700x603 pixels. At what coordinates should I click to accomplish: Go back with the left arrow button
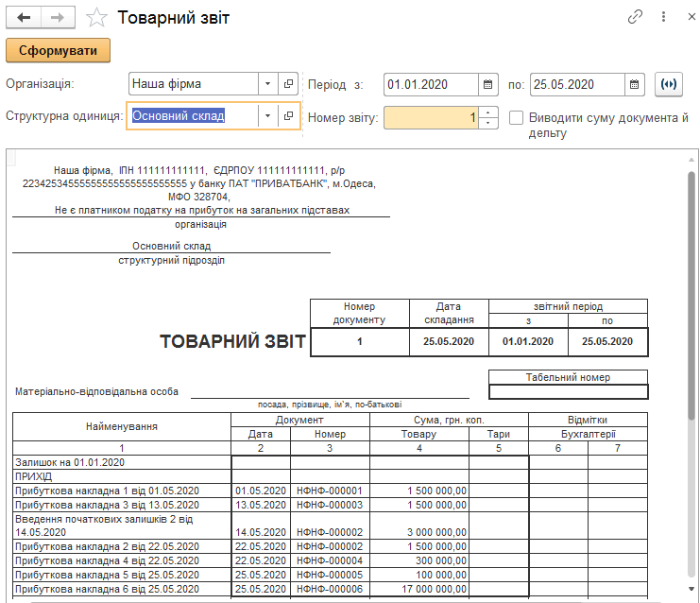point(24,17)
